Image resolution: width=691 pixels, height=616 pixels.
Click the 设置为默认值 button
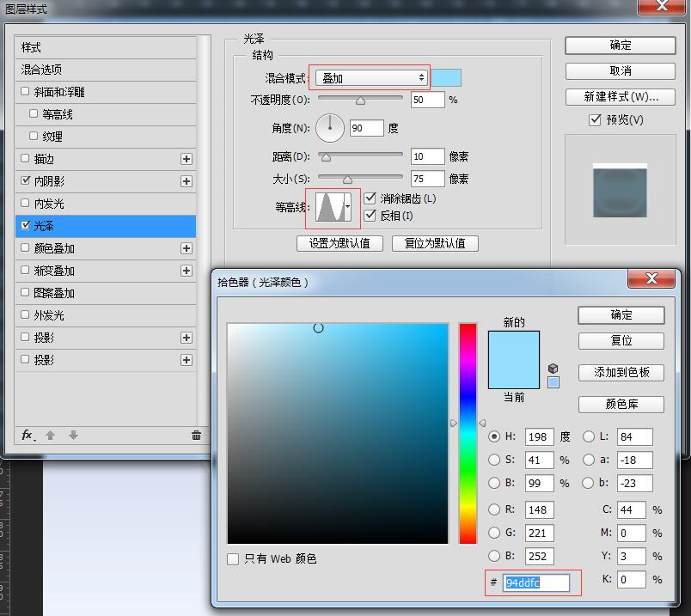tap(339, 243)
